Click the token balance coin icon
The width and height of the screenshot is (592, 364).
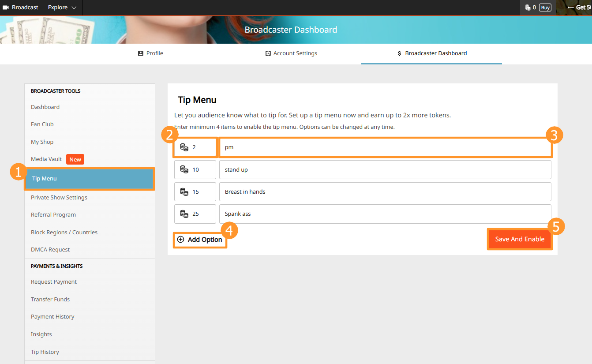528,8
